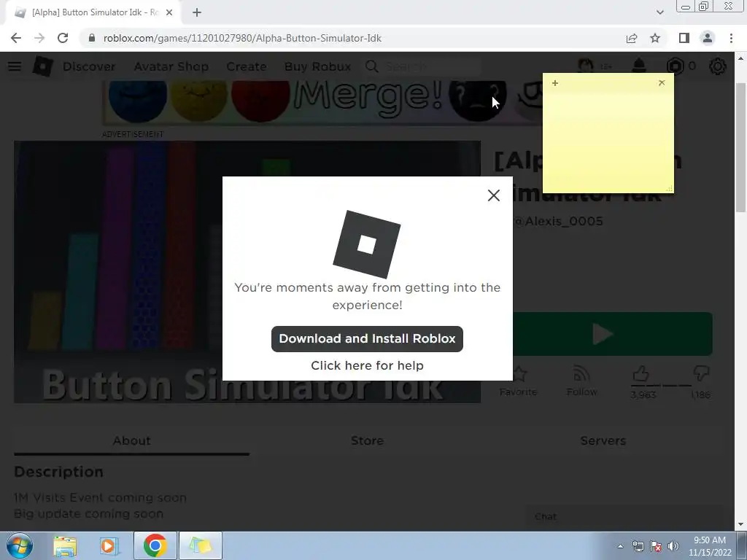Show hidden tray icons arrow
Screen dimensions: 747x560
coord(620,546)
